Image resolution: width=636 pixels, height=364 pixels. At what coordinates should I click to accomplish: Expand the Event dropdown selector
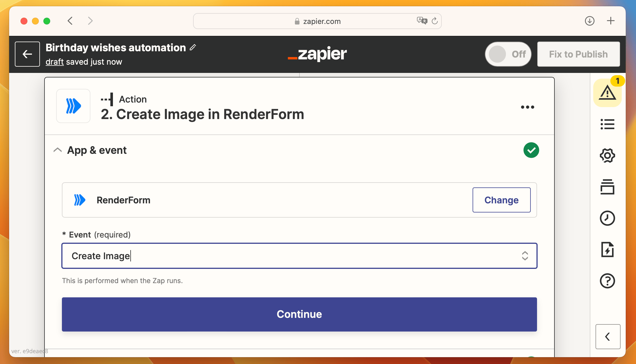click(524, 256)
